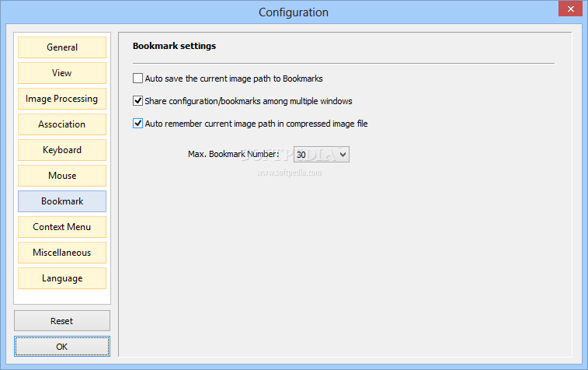Go to the Association settings tab
The height and width of the screenshot is (370, 588).
pos(62,124)
